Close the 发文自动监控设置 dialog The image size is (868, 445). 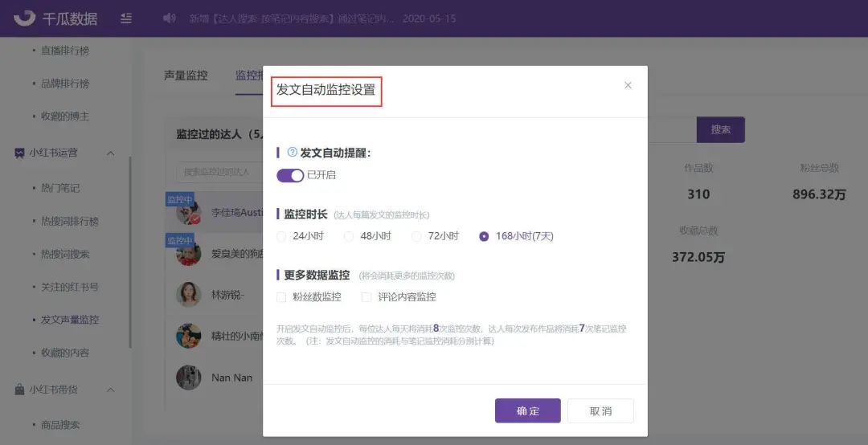click(628, 85)
